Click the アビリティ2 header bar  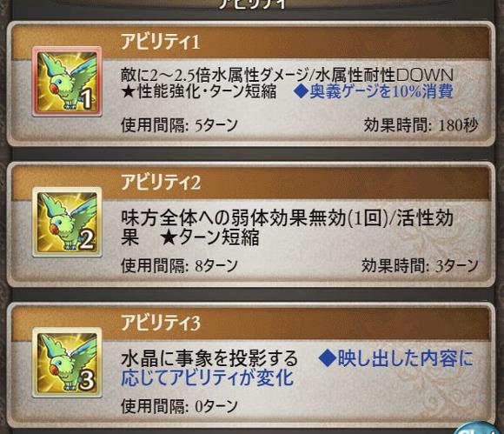tap(251, 183)
